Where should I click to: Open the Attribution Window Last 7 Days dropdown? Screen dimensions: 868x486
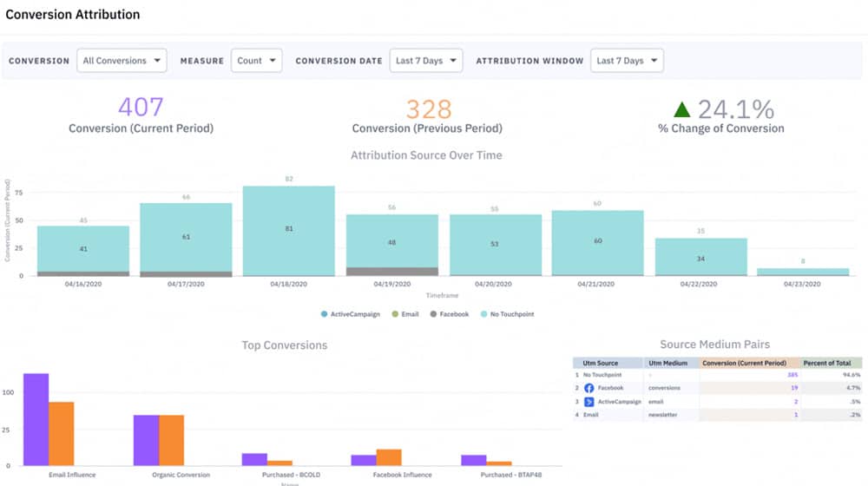click(627, 61)
